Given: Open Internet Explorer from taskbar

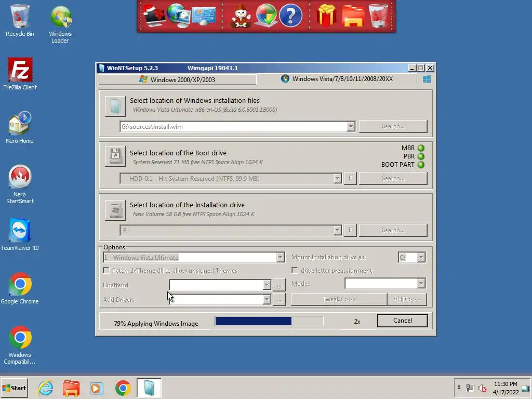Looking at the screenshot, I should click(x=46, y=388).
